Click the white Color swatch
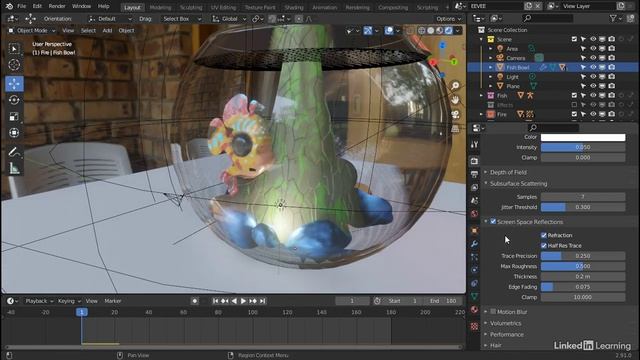This screenshot has height=360, width=640. [583, 137]
